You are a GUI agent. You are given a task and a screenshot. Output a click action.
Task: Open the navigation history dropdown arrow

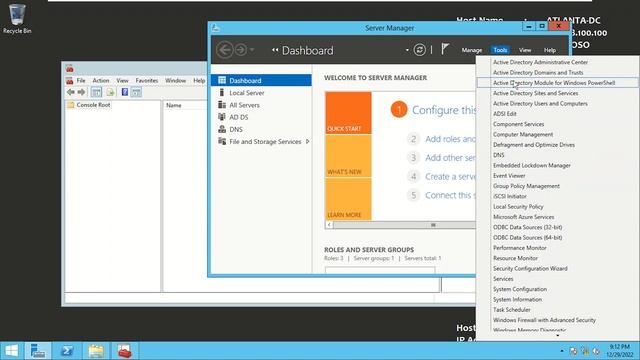point(252,50)
